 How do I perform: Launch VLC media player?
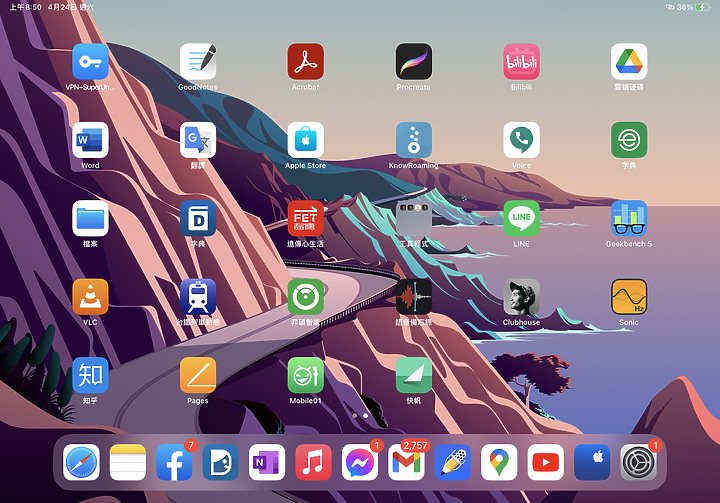(90, 297)
